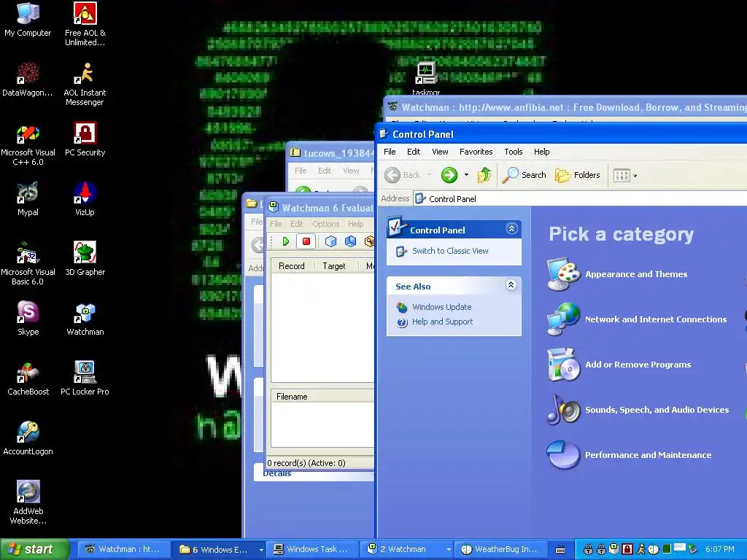Click Switch to Classic View link

(450, 251)
